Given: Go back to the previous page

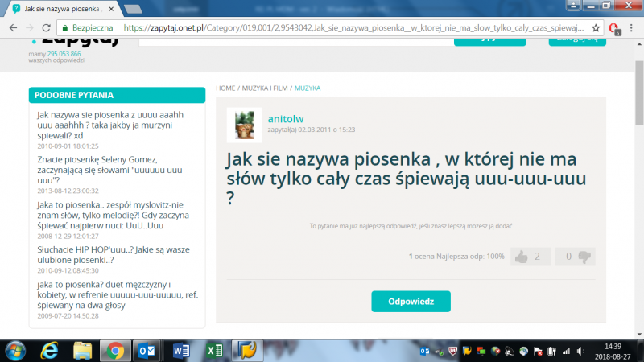Looking at the screenshot, I should coord(13,27).
